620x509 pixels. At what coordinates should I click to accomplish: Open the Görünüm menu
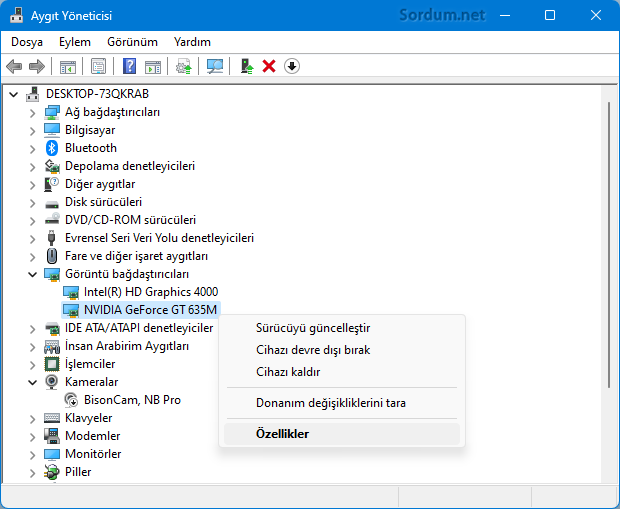coord(132,42)
